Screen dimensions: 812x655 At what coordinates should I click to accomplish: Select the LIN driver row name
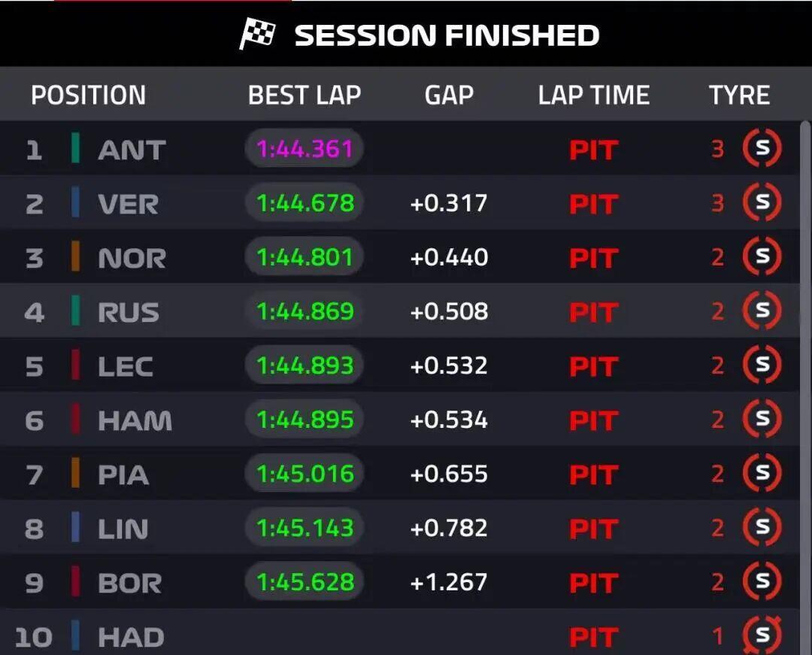click(123, 529)
